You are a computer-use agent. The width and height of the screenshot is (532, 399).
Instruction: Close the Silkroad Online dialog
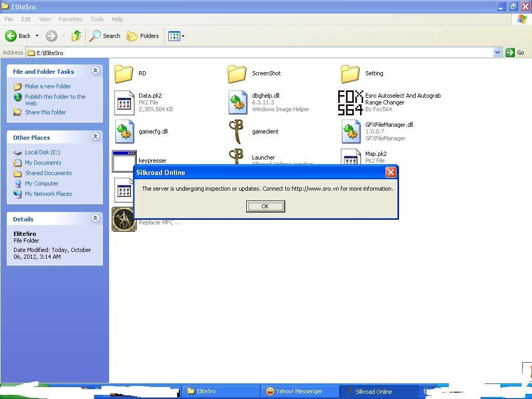pos(391,172)
